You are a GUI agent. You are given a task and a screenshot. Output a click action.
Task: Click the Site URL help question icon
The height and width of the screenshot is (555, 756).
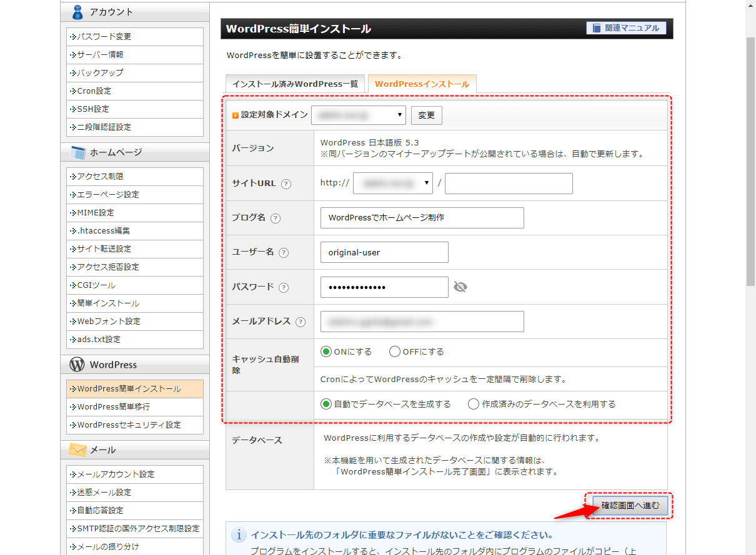click(x=286, y=184)
